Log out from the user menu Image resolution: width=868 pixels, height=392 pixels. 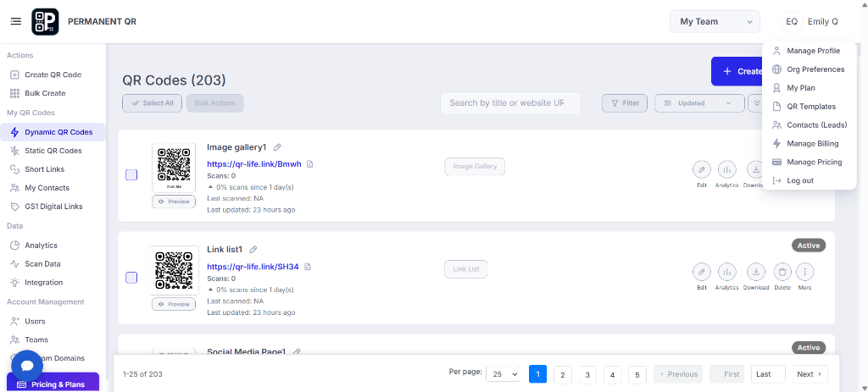(800, 180)
